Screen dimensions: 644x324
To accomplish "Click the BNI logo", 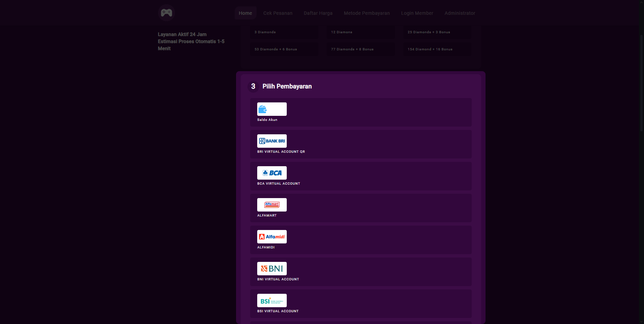I will 272,269.
